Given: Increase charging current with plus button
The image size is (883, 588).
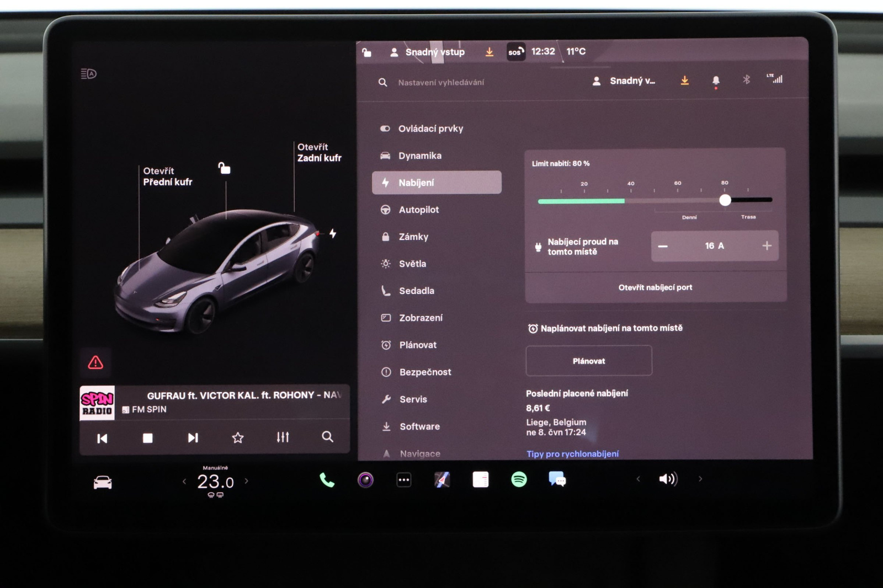Looking at the screenshot, I should coord(767,246).
